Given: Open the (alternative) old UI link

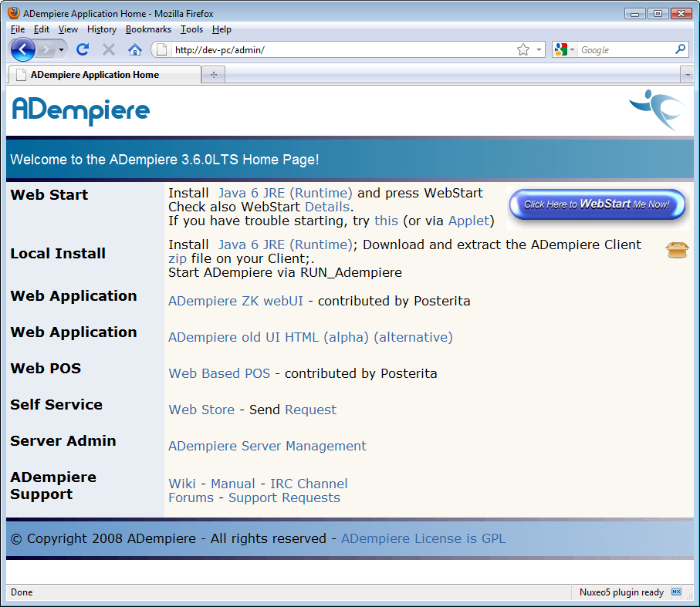Looking at the screenshot, I should coord(413,337).
